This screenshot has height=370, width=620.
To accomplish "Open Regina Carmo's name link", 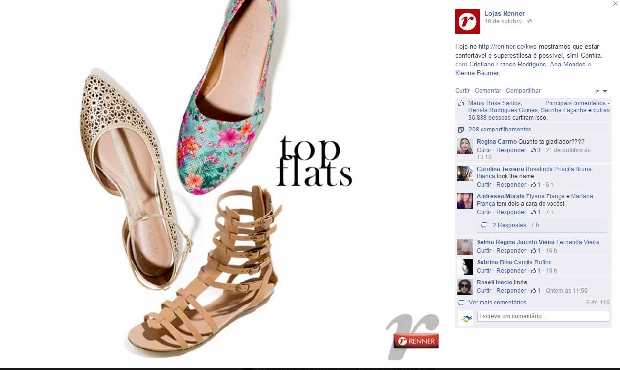I will (497, 142).
